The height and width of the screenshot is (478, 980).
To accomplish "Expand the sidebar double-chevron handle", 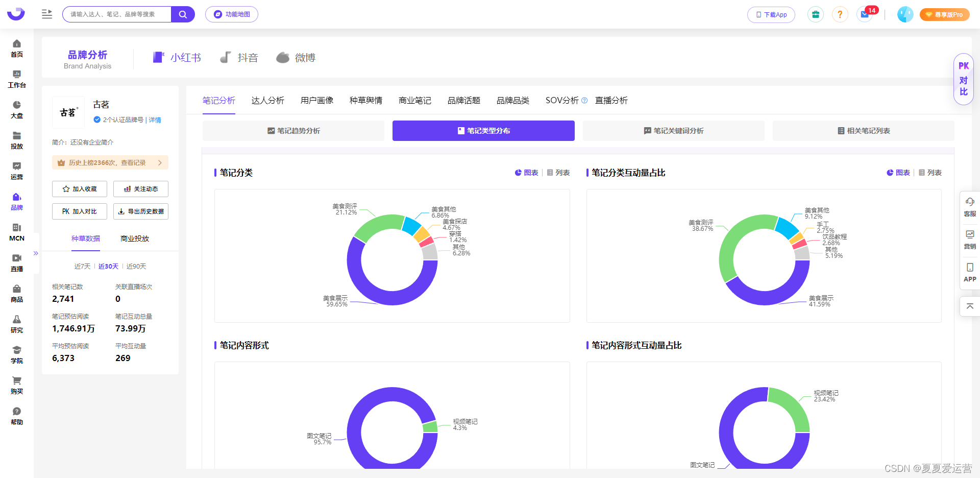I will tap(36, 253).
